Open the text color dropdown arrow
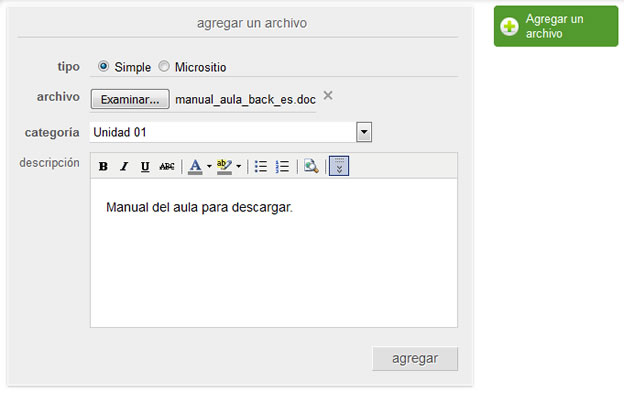Screen dimensions: 624x393 click(x=209, y=166)
